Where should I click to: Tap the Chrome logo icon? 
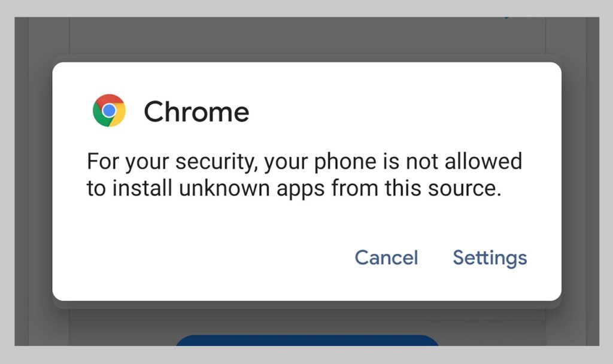pos(109,110)
